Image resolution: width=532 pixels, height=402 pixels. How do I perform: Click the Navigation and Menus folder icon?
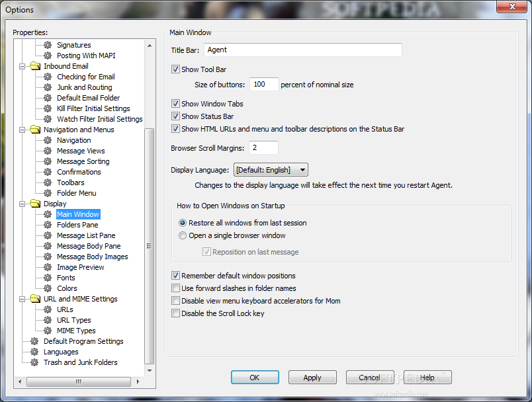coord(35,130)
